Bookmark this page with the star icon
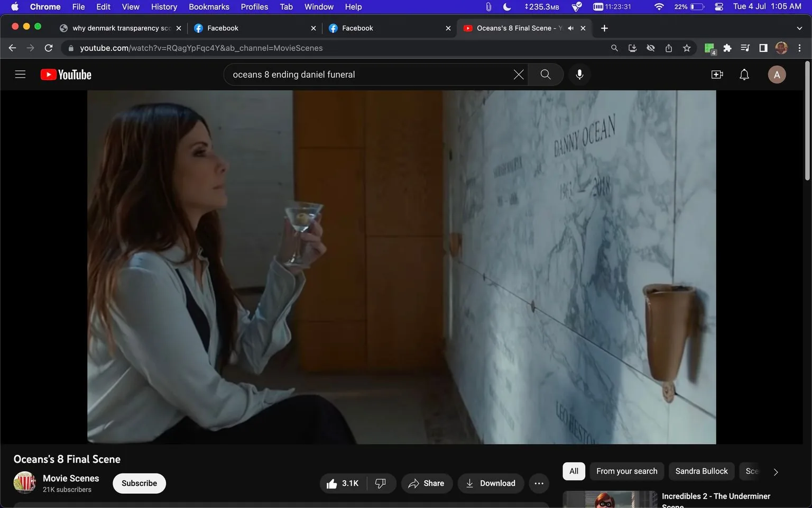The image size is (812, 508). pyautogui.click(x=686, y=48)
